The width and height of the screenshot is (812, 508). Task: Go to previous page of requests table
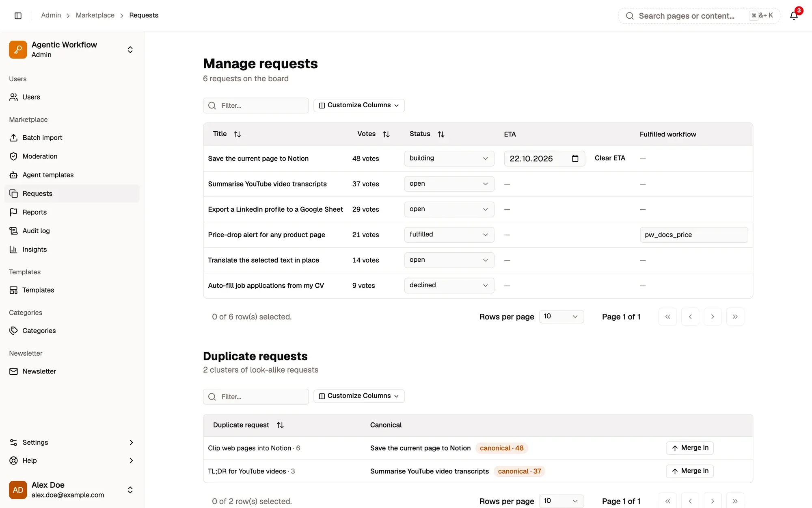[690, 317]
